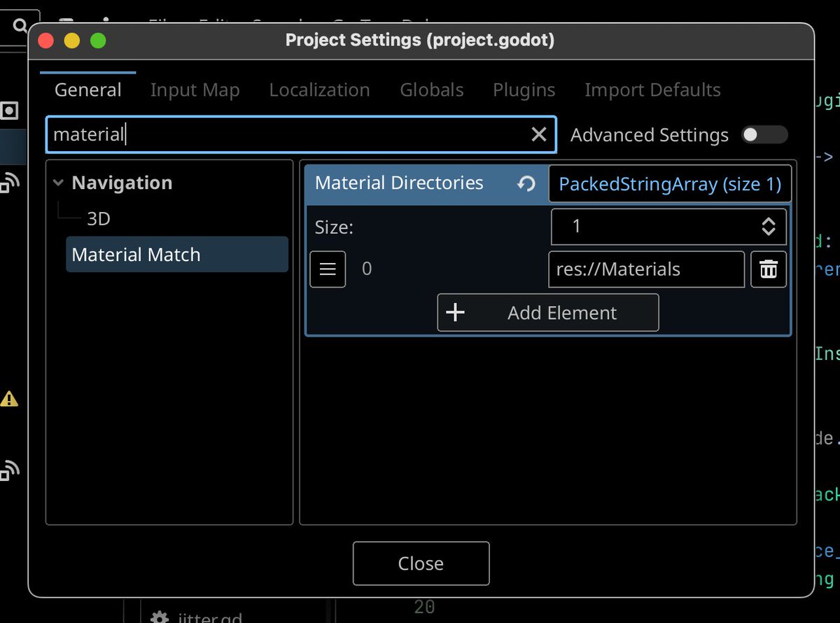840x623 pixels.
Task: Focus the res://Materials path field
Action: coord(646,269)
